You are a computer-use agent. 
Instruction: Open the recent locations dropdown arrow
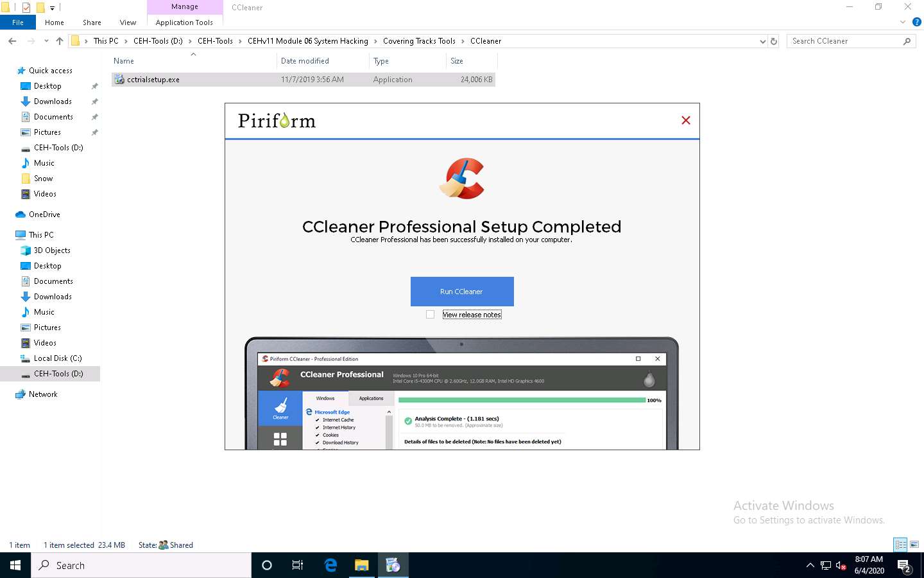click(x=46, y=41)
